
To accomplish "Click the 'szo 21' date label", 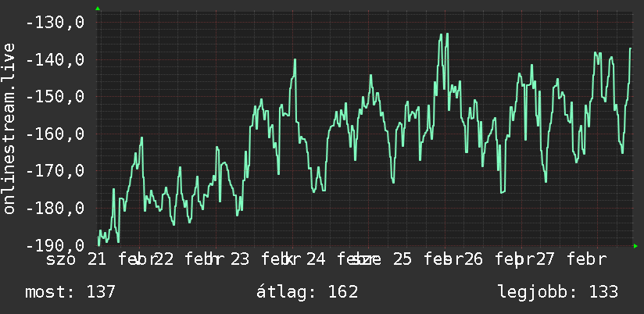I will 77,259.
